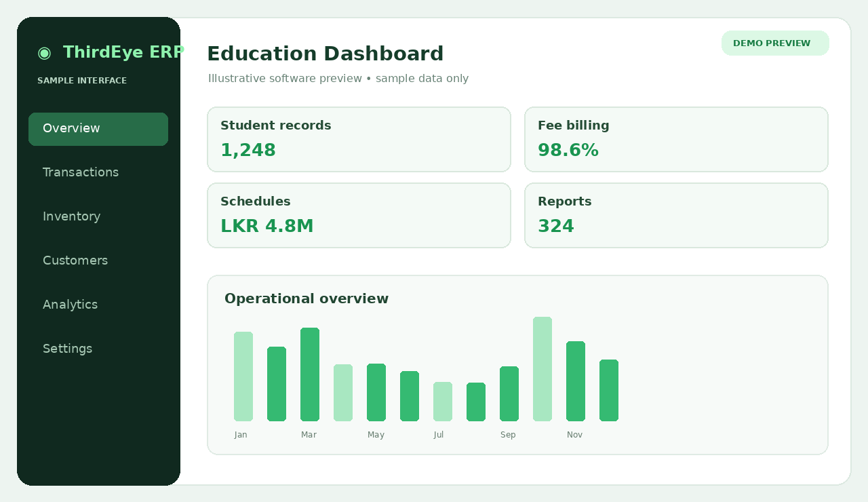This screenshot has height=502, width=868.
Task: Open the Student records card
Action: tap(359, 140)
